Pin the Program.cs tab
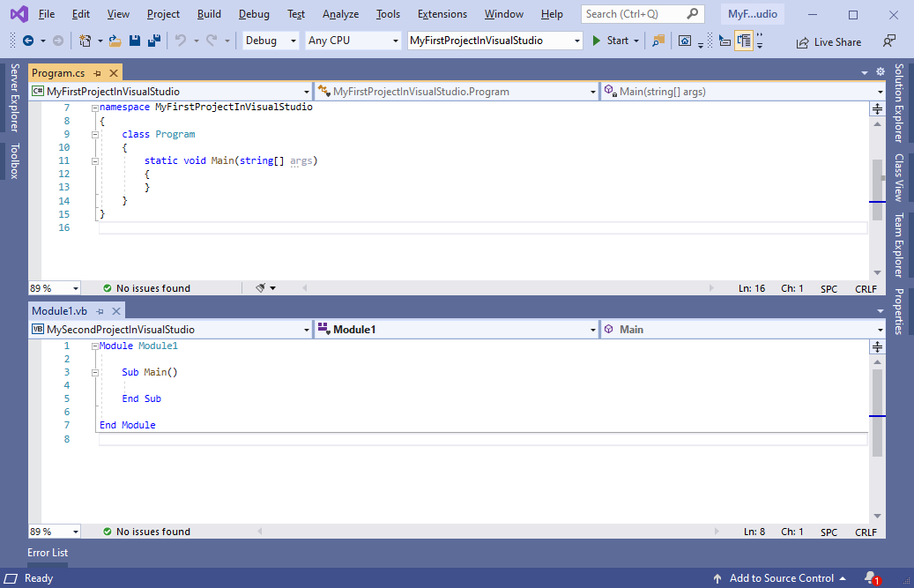 coord(97,73)
